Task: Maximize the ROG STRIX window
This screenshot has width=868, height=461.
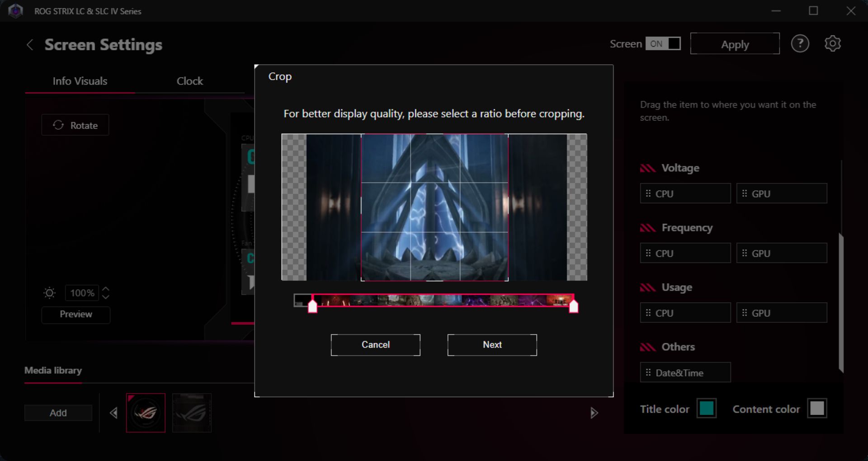Action: pos(813,11)
